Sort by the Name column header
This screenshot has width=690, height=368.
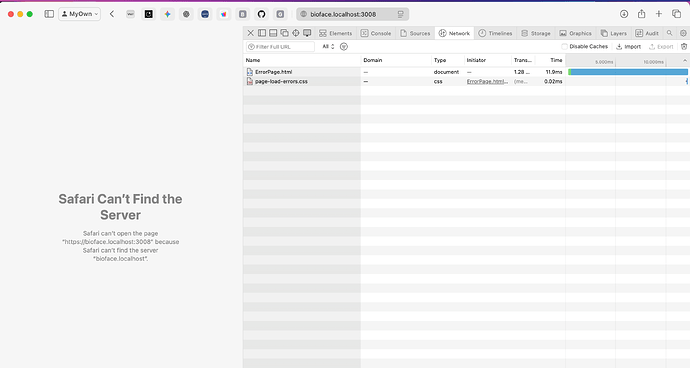coord(302,60)
